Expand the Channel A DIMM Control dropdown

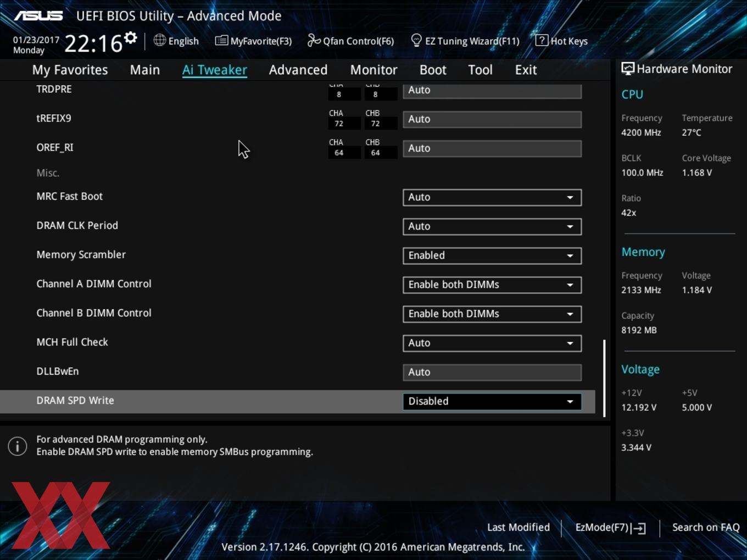coord(492,284)
